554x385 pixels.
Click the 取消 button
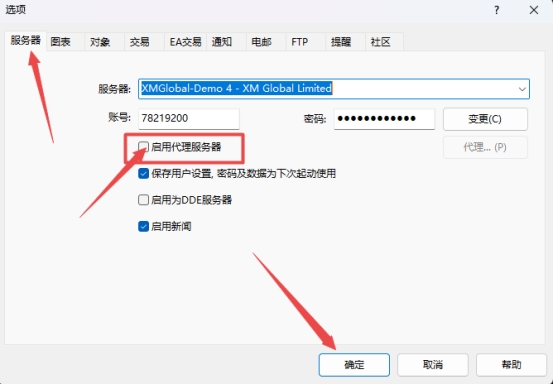[x=433, y=365]
